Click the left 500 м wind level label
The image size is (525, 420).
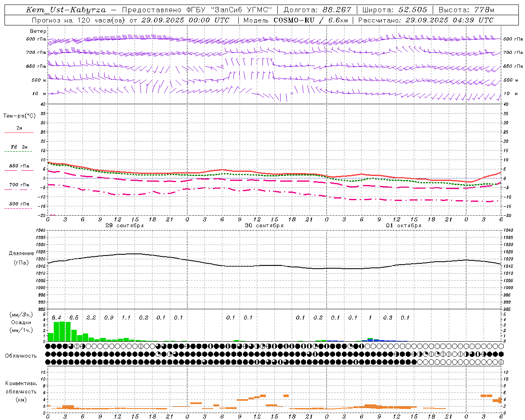[x=39, y=80]
